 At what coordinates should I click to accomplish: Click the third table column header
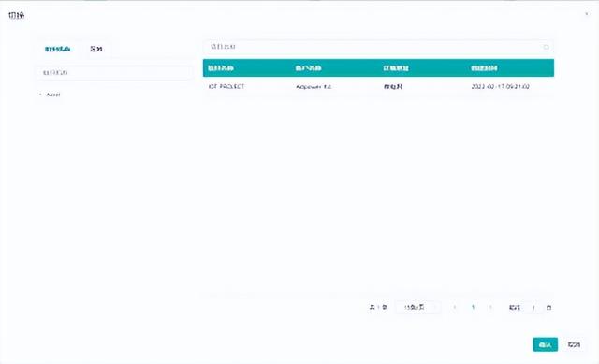point(396,68)
